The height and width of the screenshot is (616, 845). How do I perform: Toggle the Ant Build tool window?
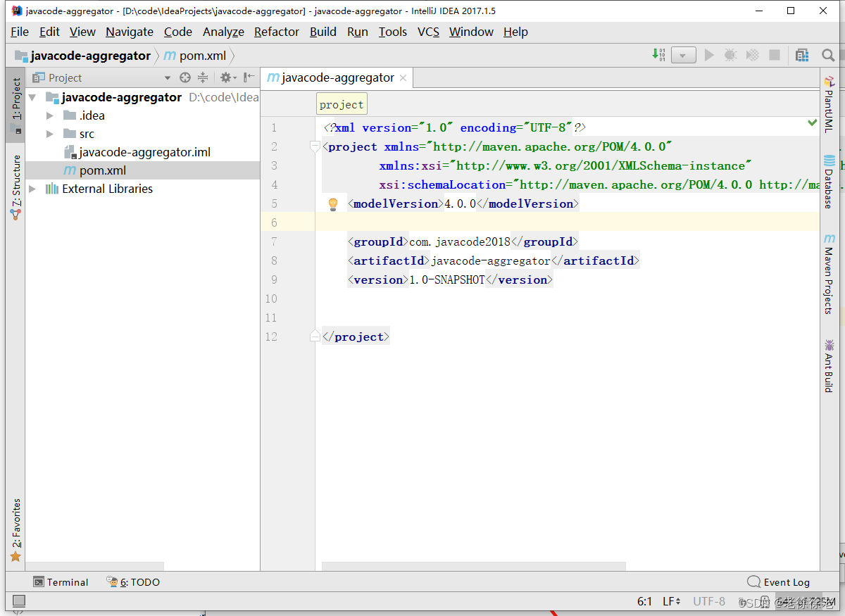829,365
